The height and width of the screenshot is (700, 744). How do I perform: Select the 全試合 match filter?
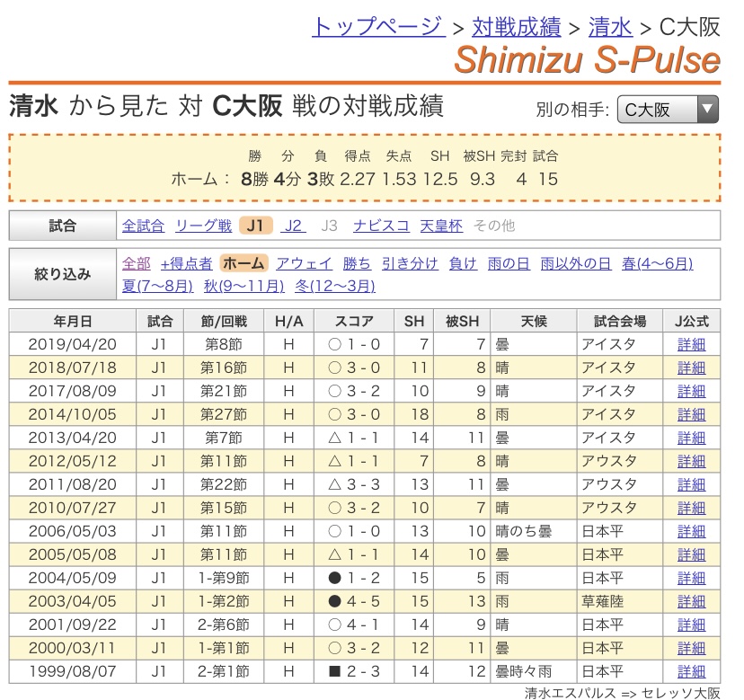tap(143, 226)
